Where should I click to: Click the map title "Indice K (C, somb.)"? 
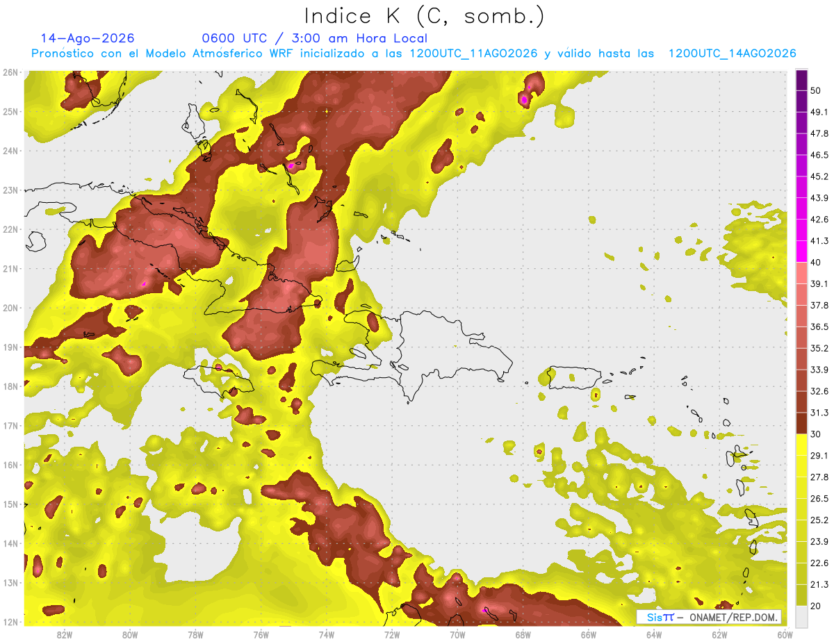coord(424,16)
